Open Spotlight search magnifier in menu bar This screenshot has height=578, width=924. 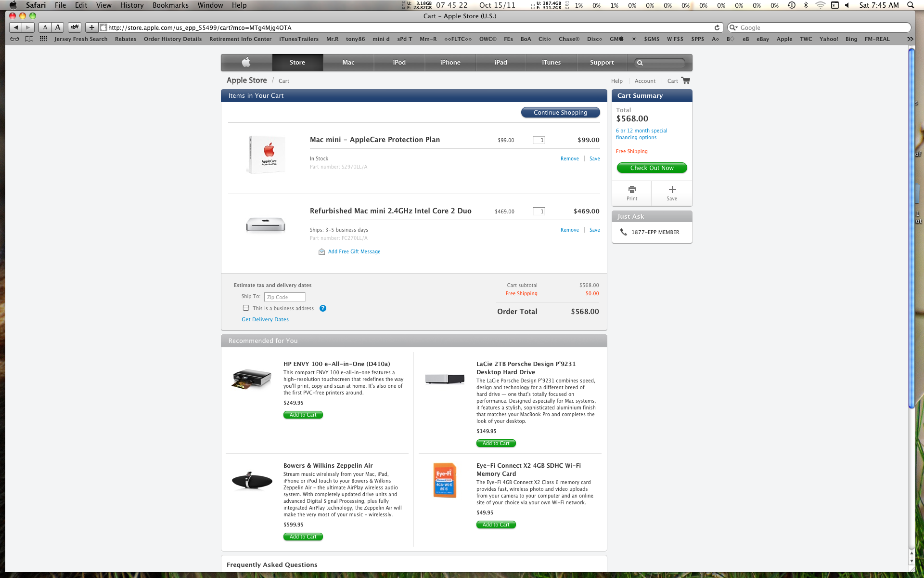910,5
